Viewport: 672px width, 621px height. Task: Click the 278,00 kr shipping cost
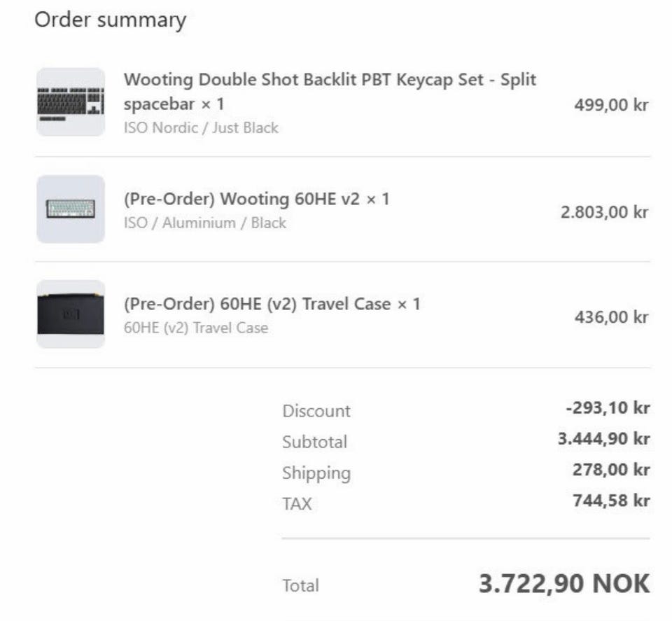click(x=610, y=470)
